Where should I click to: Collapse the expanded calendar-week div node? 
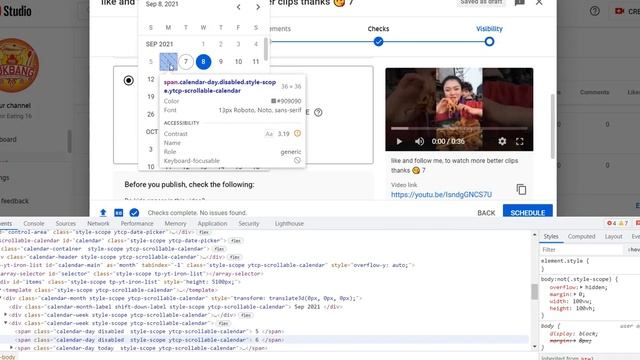tap(6, 323)
